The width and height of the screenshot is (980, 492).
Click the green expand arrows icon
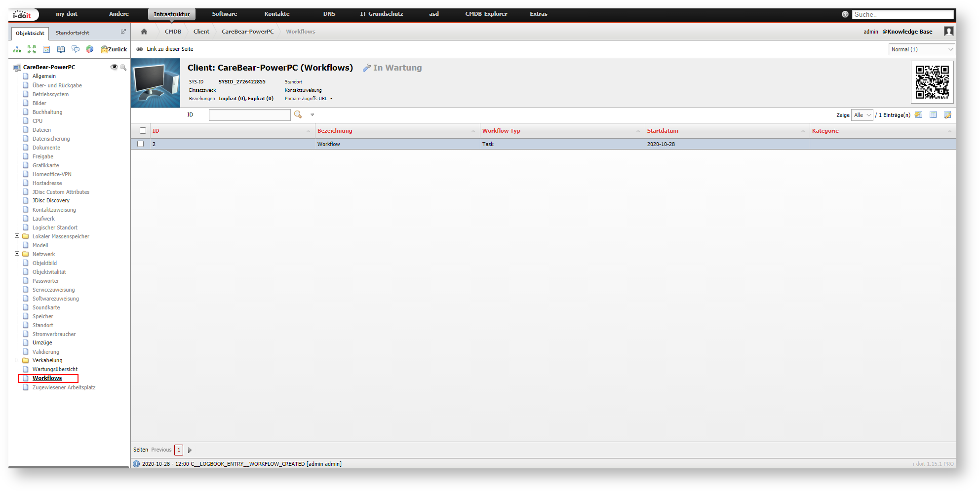click(x=32, y=49)
